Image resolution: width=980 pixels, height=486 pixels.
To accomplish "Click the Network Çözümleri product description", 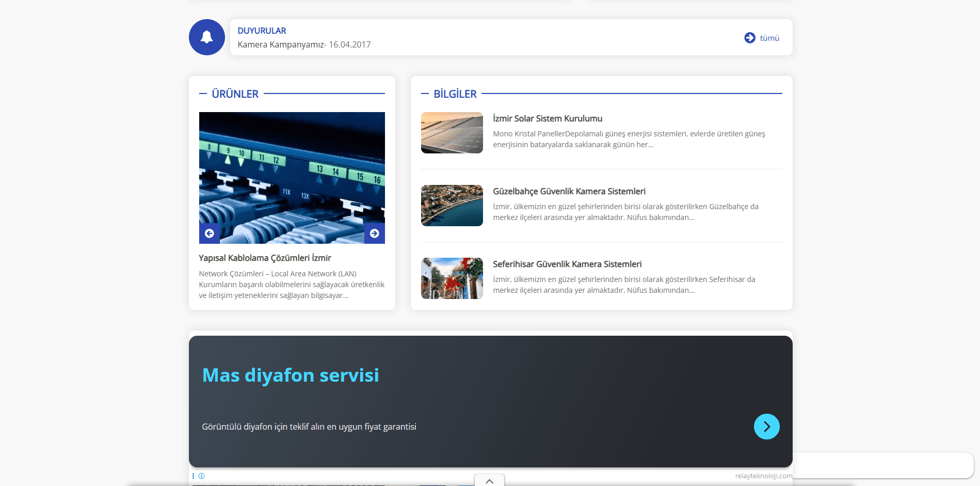I will pyautogui.click(x=292, y=285).
